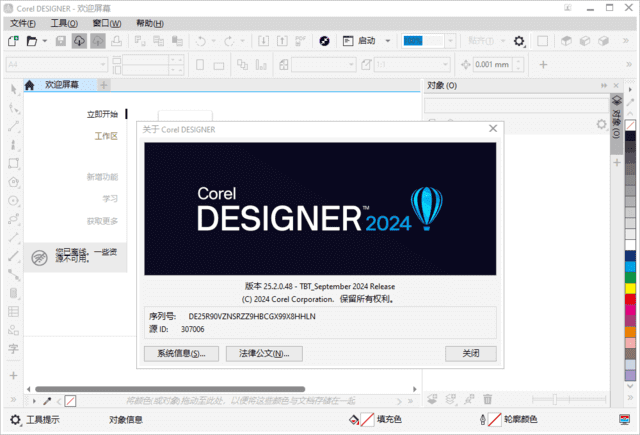
Task: Collapse the Objects docker with double arrow
Action: 604,85
